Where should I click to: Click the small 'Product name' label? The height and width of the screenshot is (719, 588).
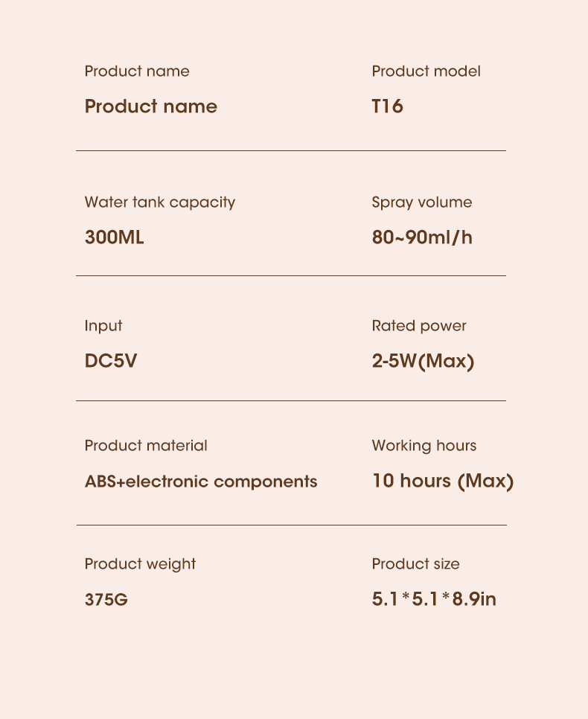(137, 71)
